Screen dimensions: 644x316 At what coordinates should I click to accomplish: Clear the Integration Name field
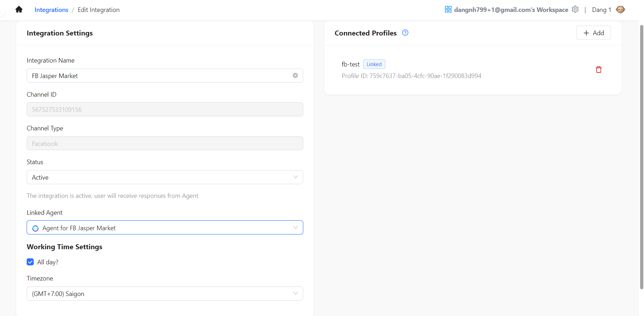pos(295,76)
